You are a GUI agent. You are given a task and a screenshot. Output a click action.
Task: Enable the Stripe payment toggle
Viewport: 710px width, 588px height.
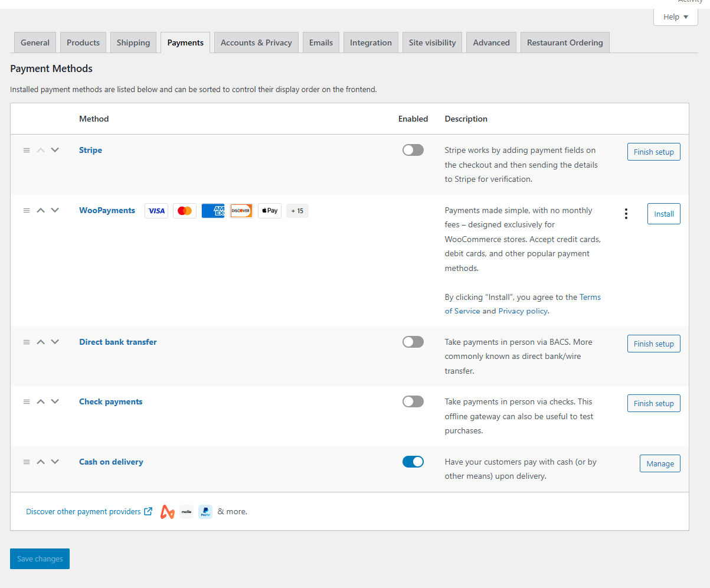pos(413,151)
